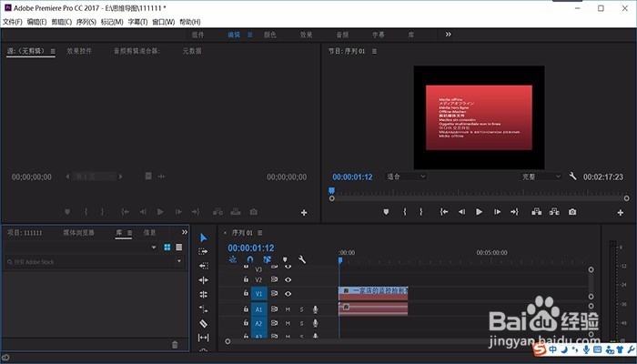
Task: Toggle nest sequence insert mode
Action: point(233,259)
